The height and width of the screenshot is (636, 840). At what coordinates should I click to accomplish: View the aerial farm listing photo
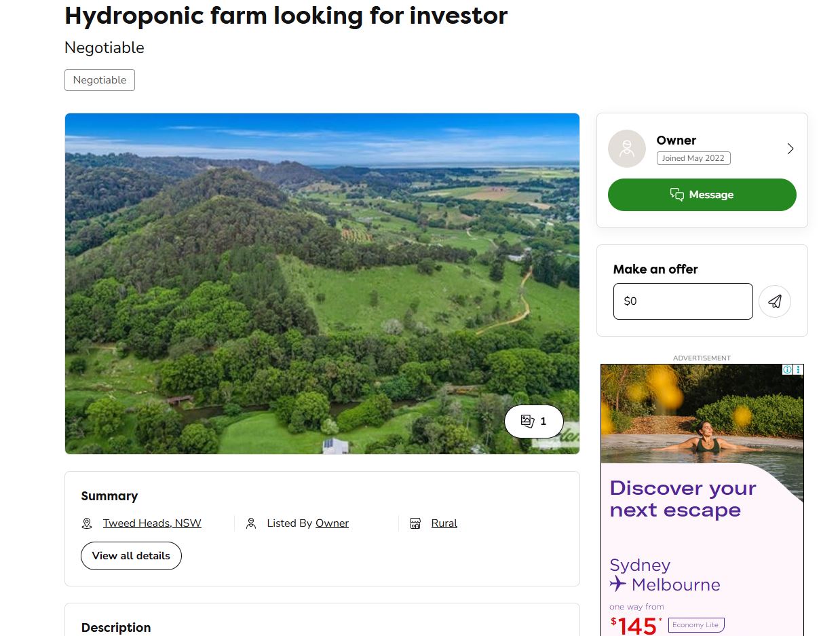[x=322, y=283]
